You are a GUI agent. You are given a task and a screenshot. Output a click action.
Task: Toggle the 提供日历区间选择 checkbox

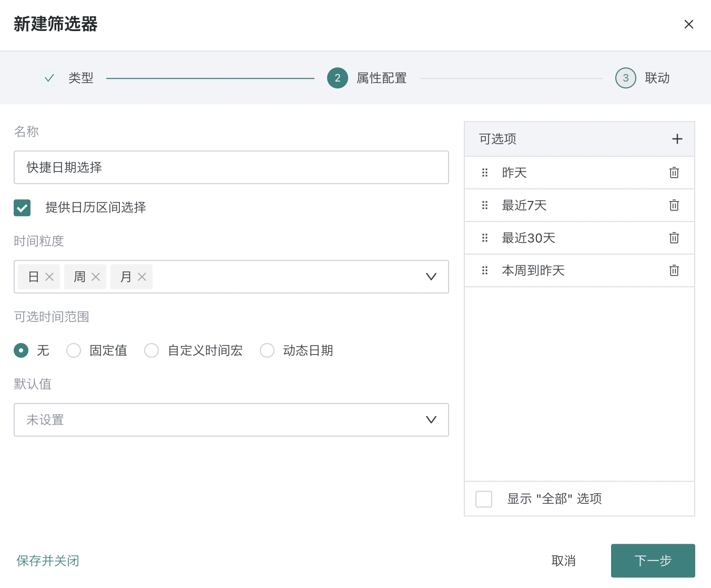tap(22, 208)
